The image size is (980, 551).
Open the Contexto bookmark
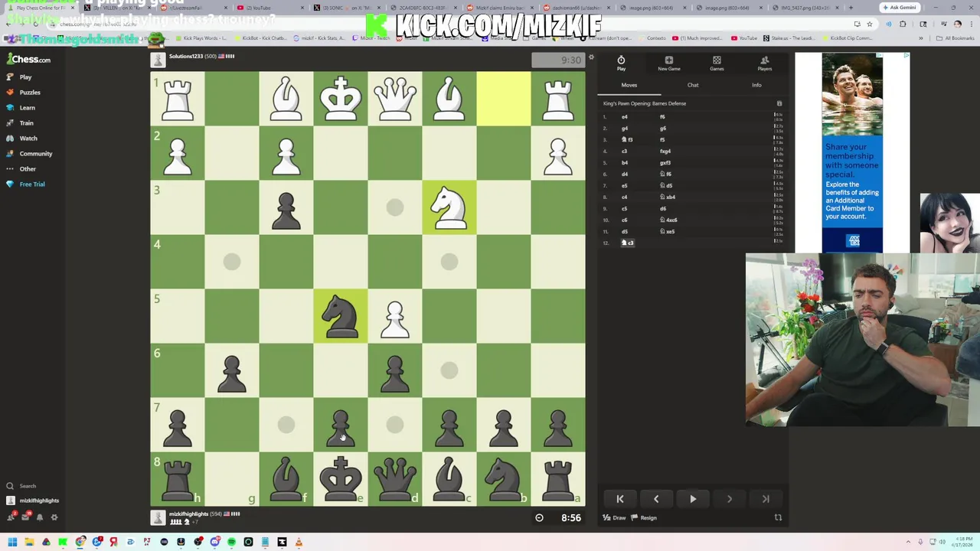[653, 38]
